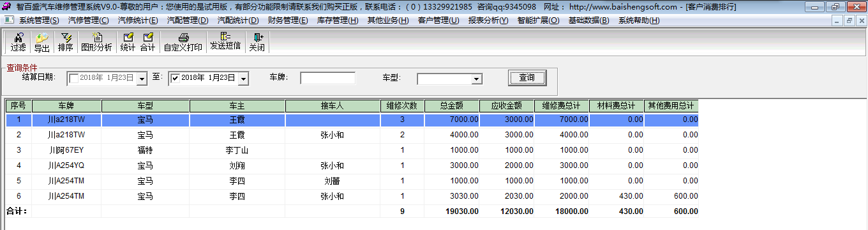The width and height of the screenshot is (868, 230).
Task: Open 自定义打印 custom print
Action: [x=183, y=42]
